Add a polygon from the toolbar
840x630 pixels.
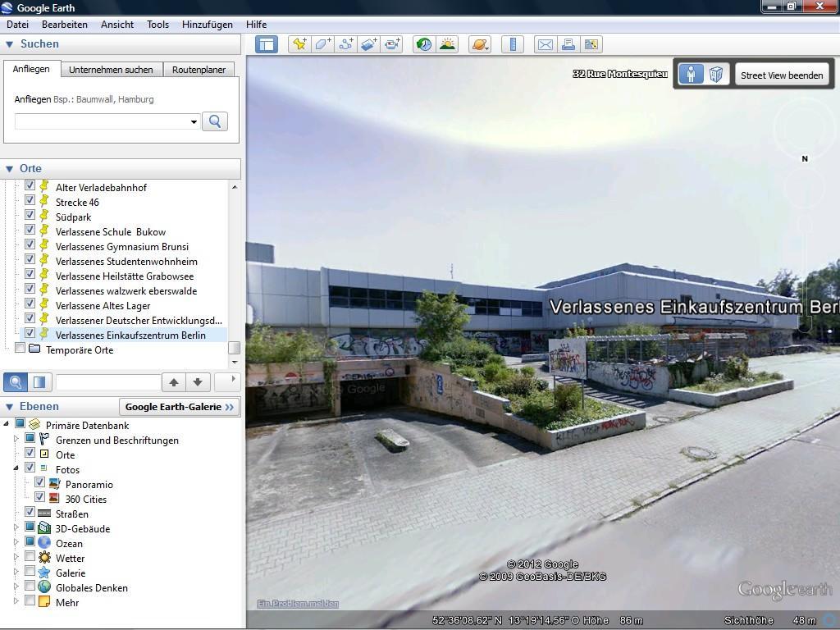pyautogui.click(x=322, y=44)
